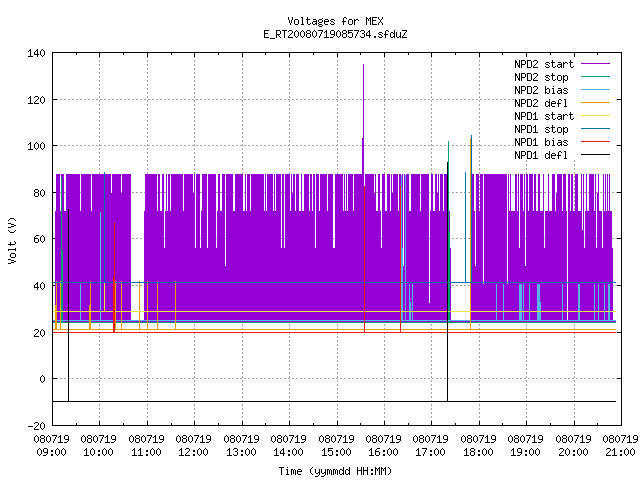640x480 pixels.
Task: Click the yellow NPD1 start legend line
Action: pos(596,116)
